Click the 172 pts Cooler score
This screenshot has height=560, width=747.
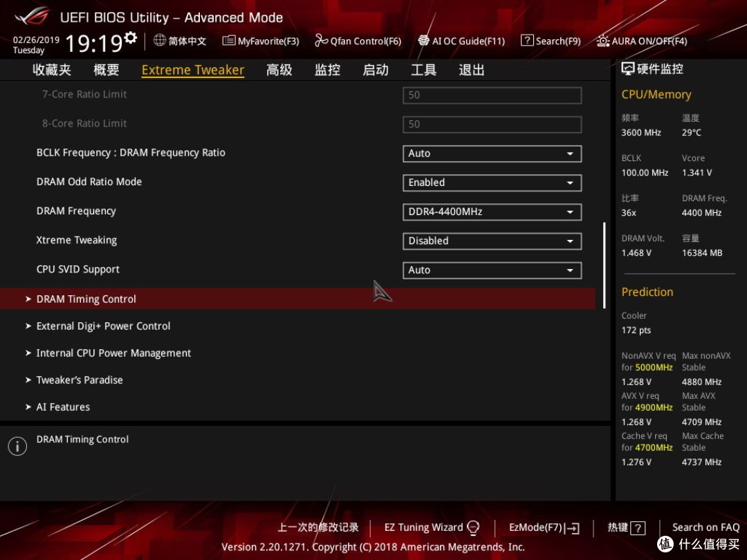click(636, 330)
